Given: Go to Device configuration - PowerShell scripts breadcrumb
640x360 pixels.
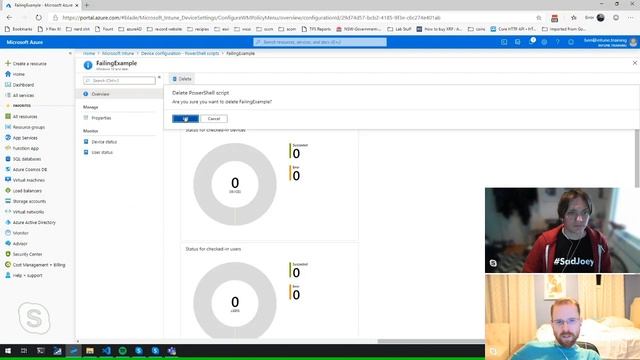Looking at the screenshot, I should [x=180, y=53].
